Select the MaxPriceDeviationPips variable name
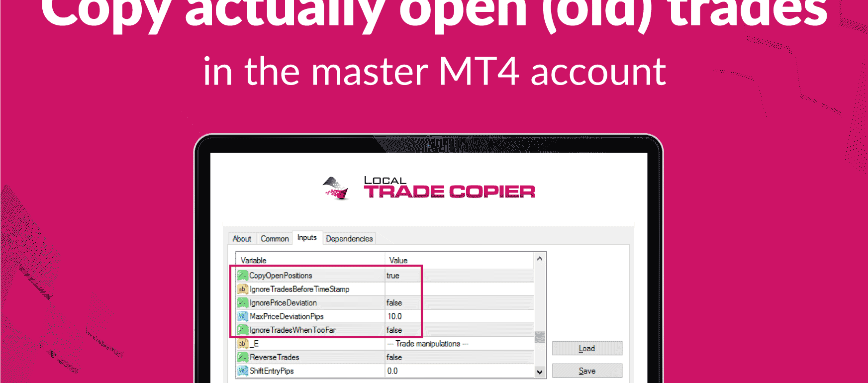Image resolution: width=868 pixels, height=383 pixels. [287, 316]
